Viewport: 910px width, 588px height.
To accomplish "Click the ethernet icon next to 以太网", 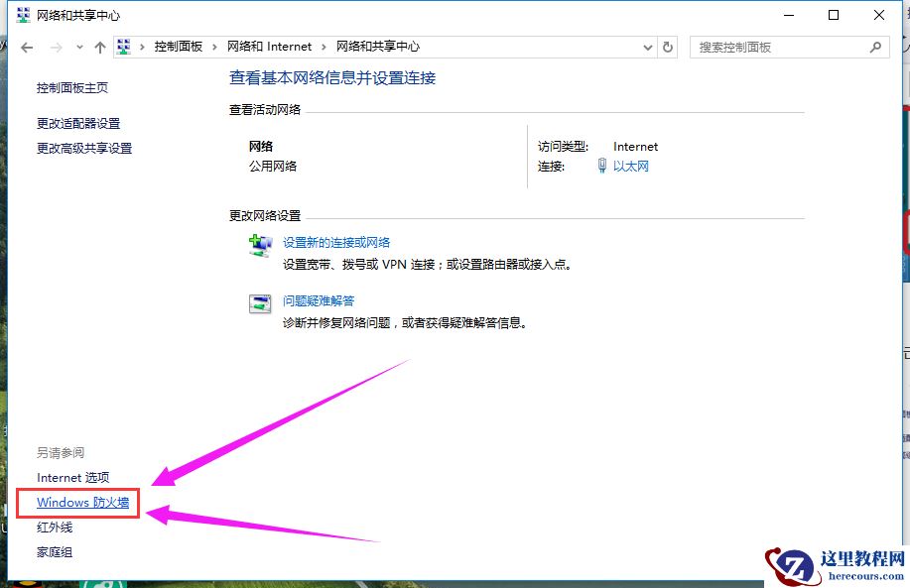I will click(x=601, y=167).
